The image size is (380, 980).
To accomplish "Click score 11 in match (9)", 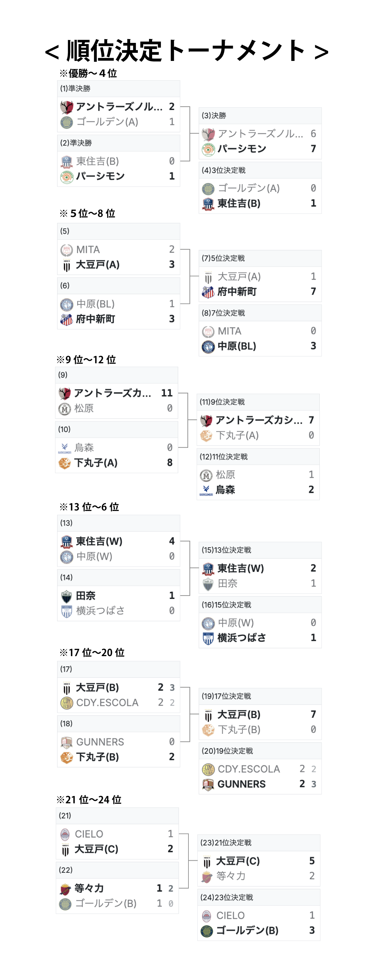I will pyautogui.click(x=167, y=393).
